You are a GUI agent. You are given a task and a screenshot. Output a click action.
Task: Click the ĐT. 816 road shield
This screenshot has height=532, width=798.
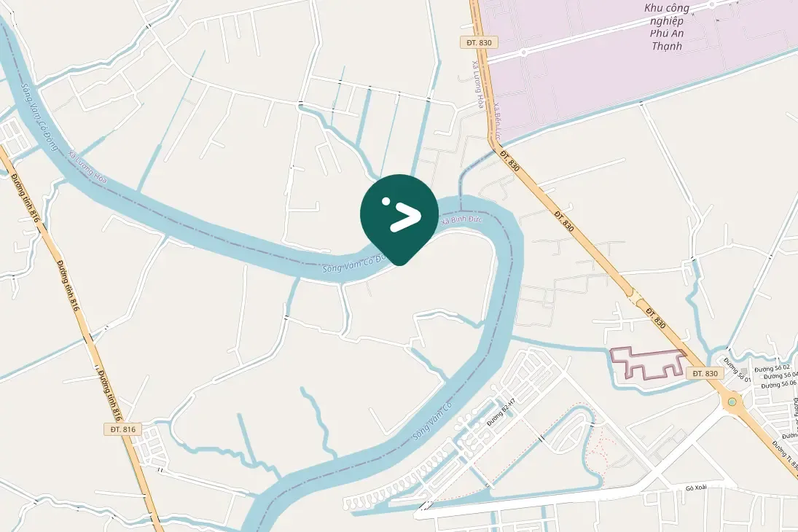(x=123, y=429)
